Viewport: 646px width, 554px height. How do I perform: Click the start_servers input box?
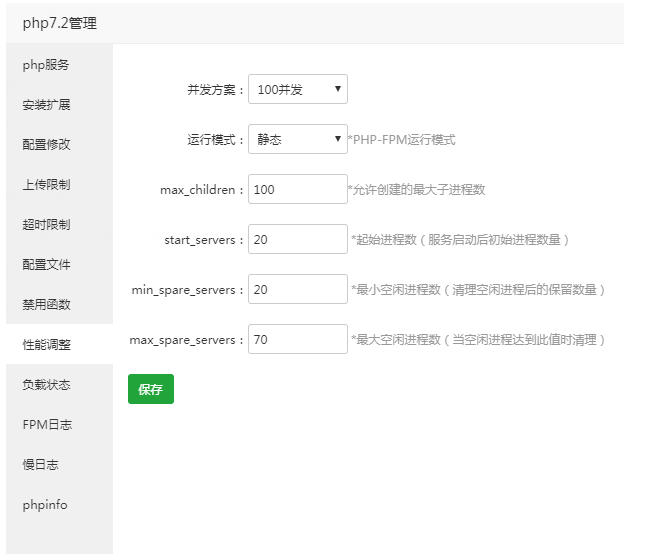click(298, 239)
